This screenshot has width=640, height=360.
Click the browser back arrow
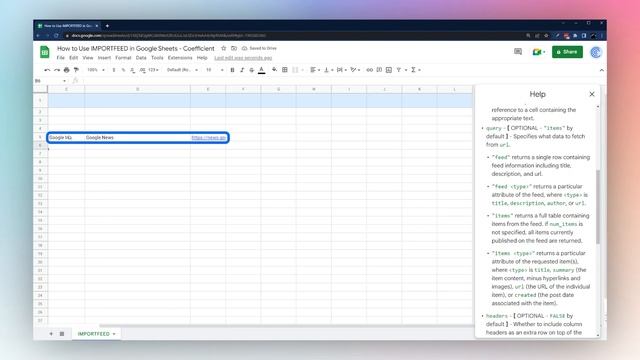38,36
